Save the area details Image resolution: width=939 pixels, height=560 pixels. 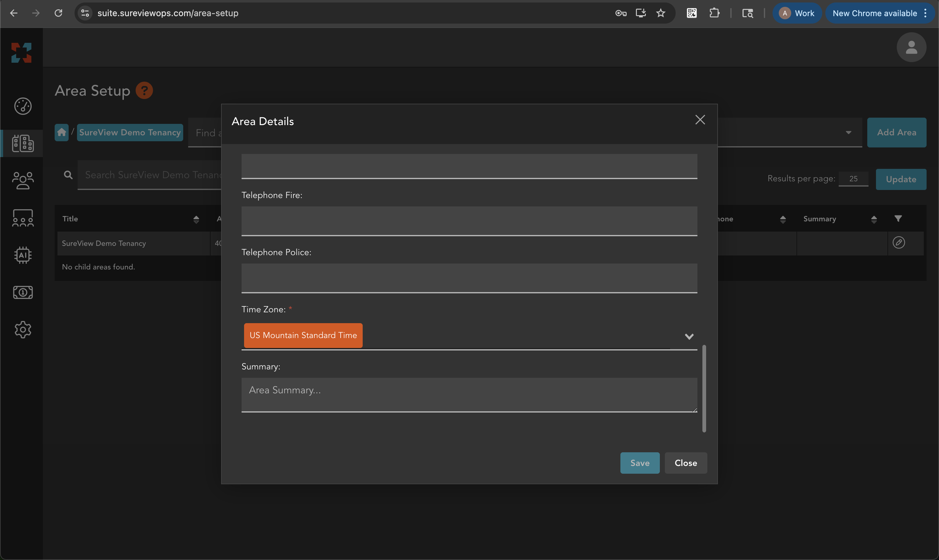point(639,463)
